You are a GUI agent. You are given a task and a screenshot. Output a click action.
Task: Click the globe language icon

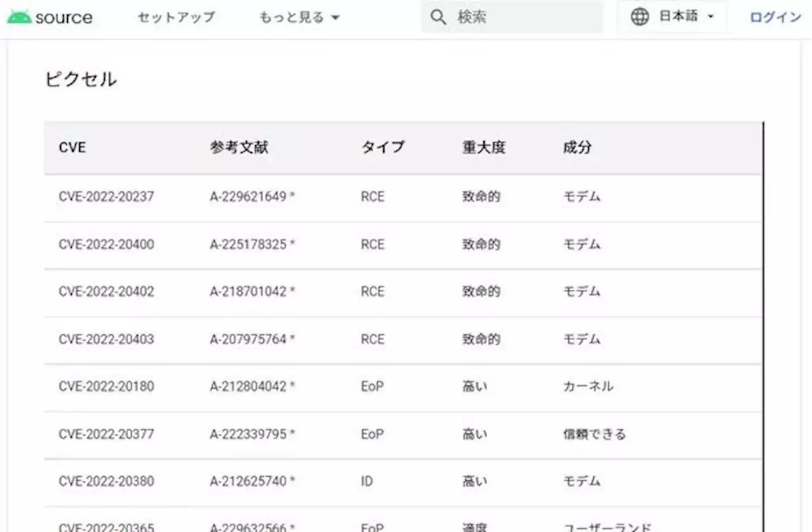click(639, 17)
